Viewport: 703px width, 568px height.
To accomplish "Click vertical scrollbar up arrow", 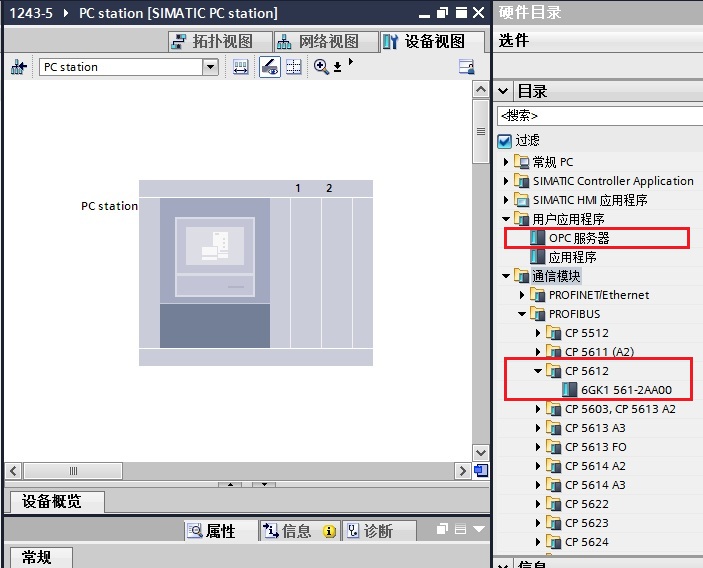I will pos(481,90).
